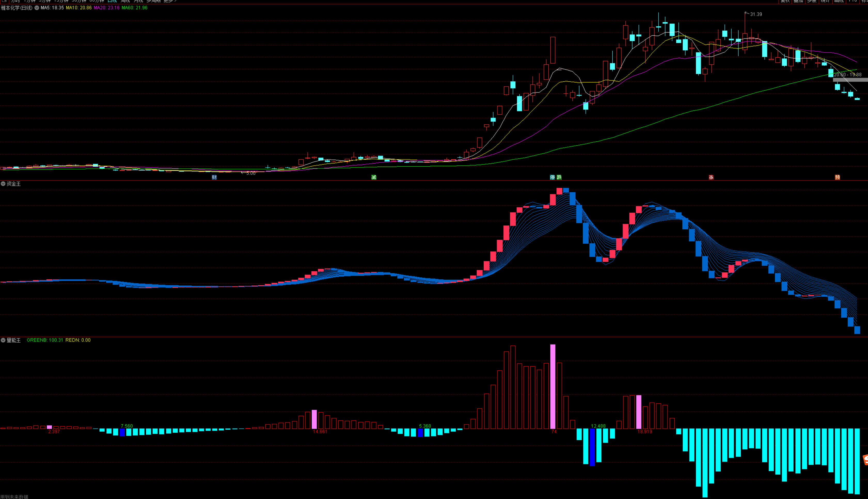The image size is (868, 499).
Task: Expand the 雅本化学(日线) indicator dropdown arrow
Action: click(x=37, y=7)
